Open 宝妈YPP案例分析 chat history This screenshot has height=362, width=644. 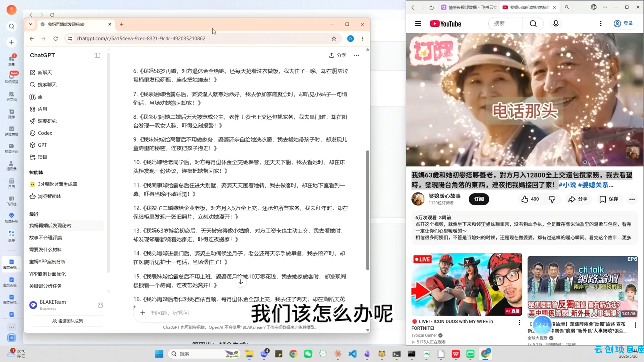tap(47, 262)
